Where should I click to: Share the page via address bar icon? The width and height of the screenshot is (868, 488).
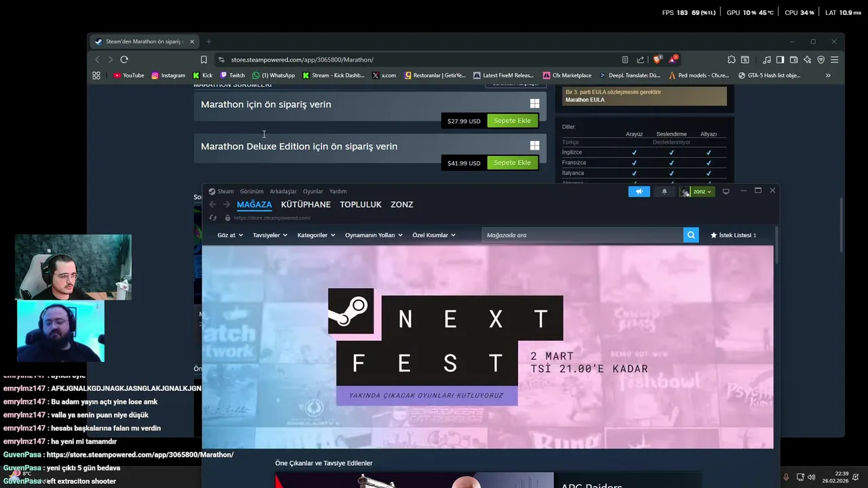[640, 60]
